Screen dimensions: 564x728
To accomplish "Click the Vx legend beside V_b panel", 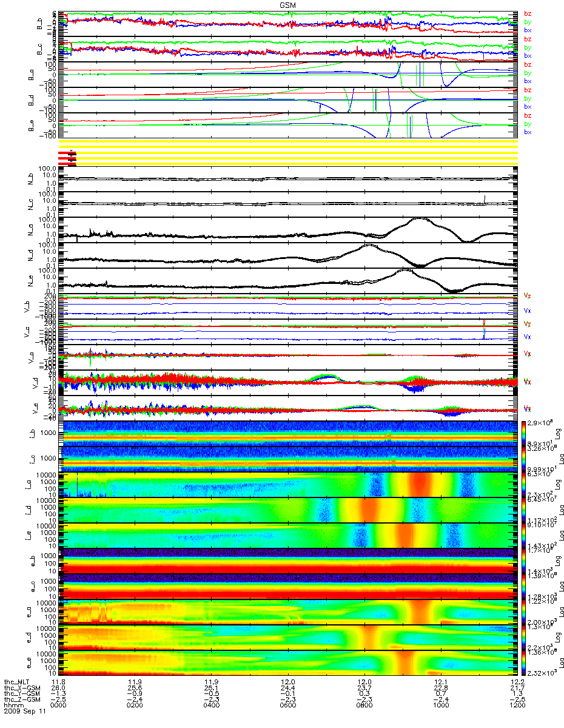I will pos(528,311).
